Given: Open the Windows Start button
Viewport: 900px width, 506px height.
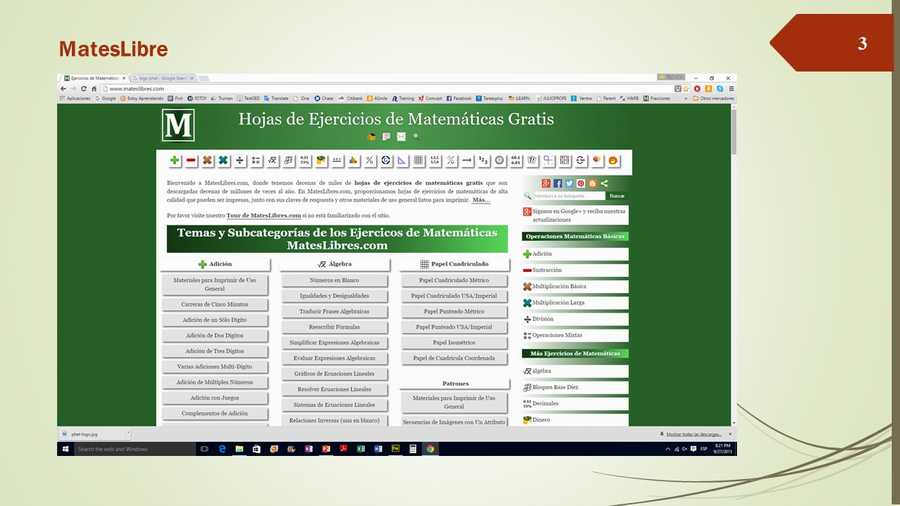Looking at the screenshot, I should click(65, 449).
